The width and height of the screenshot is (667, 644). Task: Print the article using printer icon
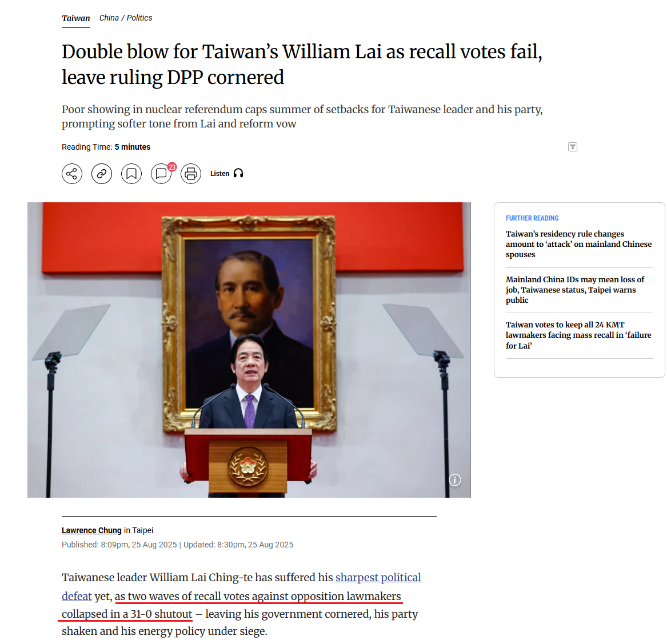pyautogui.click(x=191, y=174)
